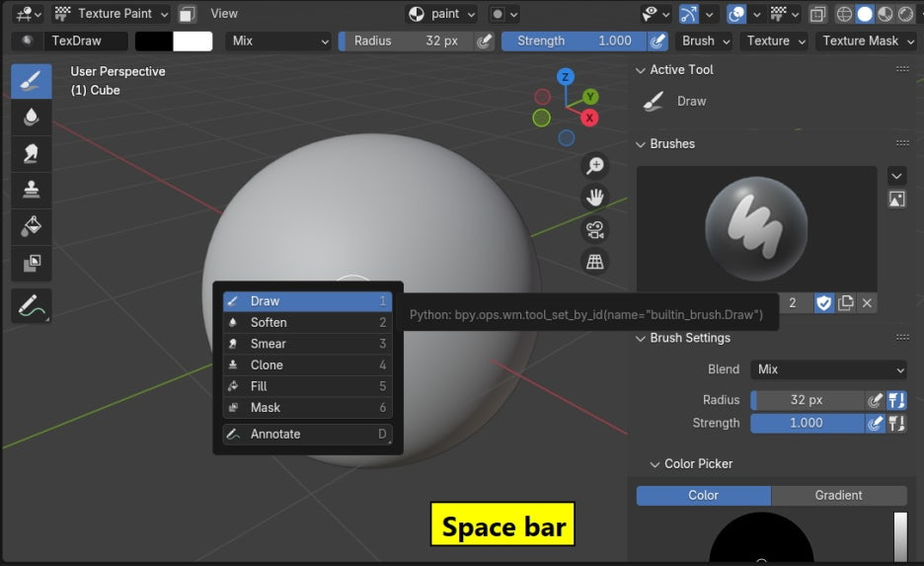Screen dimensions: 924x566
Task: Click the white secondary color swatch
Action: point(192,40)
